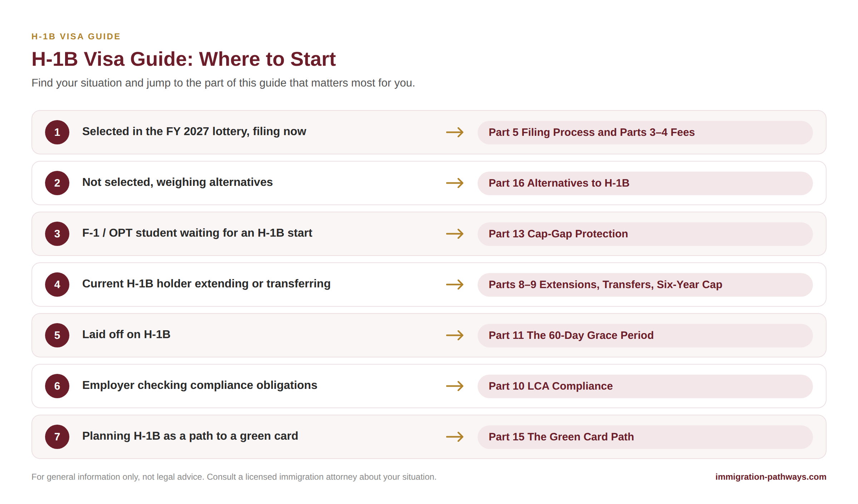Click the number 2 circle badge

point(57,183)
